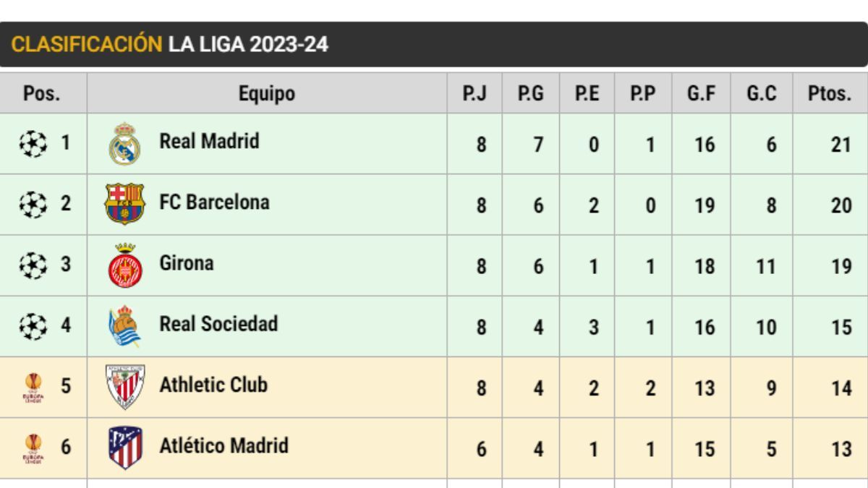Click the Athletic Club crest icon
This screenshot has height=488, width=868.
point(124,387)
